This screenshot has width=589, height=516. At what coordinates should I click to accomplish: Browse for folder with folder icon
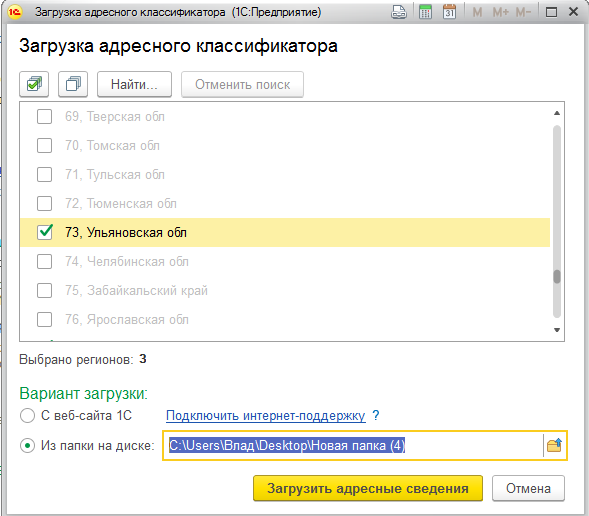point(554,445)
